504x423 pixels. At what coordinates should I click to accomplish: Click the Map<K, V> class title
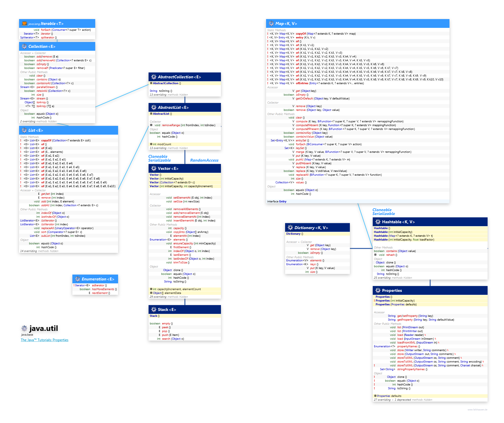pos(286,23)
